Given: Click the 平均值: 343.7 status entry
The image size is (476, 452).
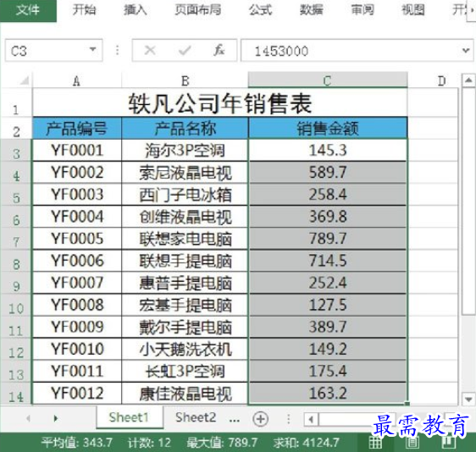Looking at the screenshot, I should pos(77,443).
